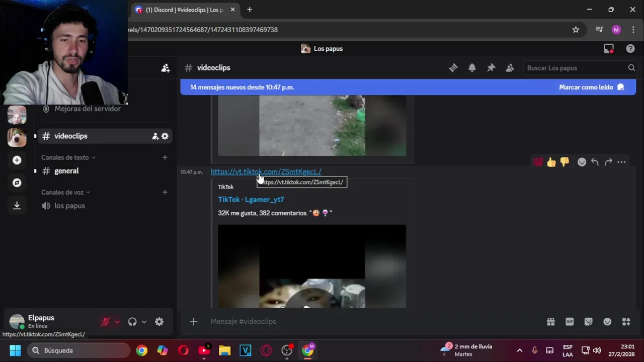Open microphone input options arrow
The height and width of the screenshot is (362, 644).
pyautogui.click(x=117, y=322)
